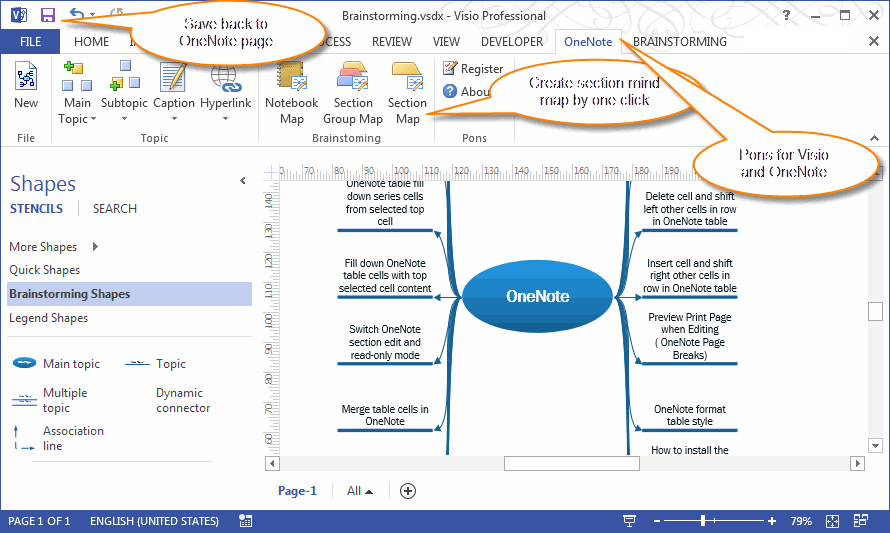
Task: Pick the Multiple topic shape
Action: coord(50,400)
